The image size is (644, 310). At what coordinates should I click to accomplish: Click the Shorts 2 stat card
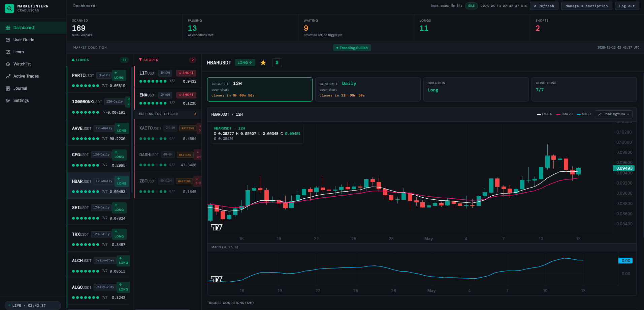coord(587,28)
